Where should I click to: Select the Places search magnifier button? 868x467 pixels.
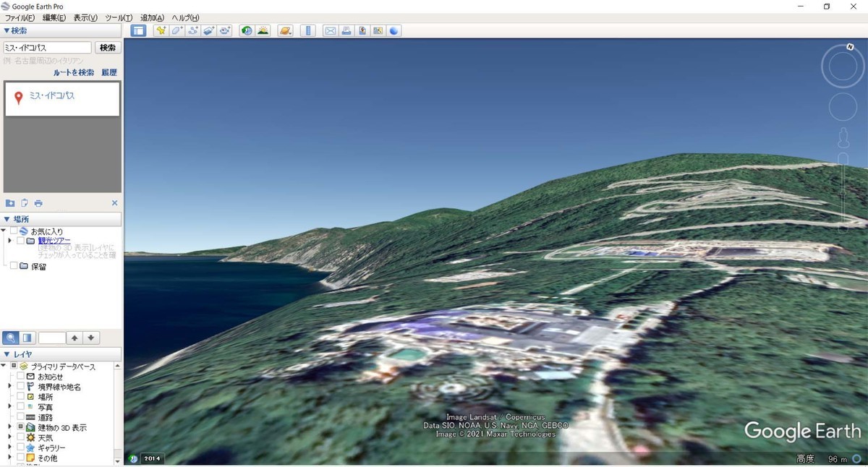[11, 338]
